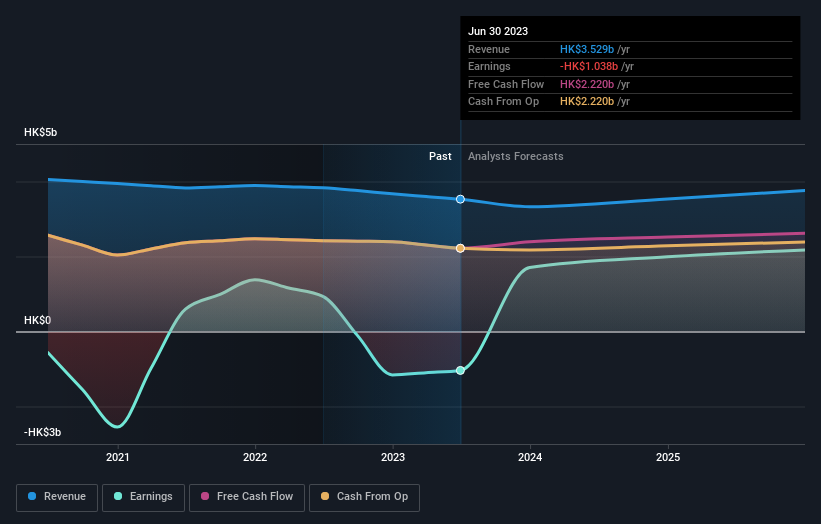Click the teal Earnings legend dot
Image resolution: width=821 pixels, height=524 pixels.
pyautogui.click(x=118, y=496)
